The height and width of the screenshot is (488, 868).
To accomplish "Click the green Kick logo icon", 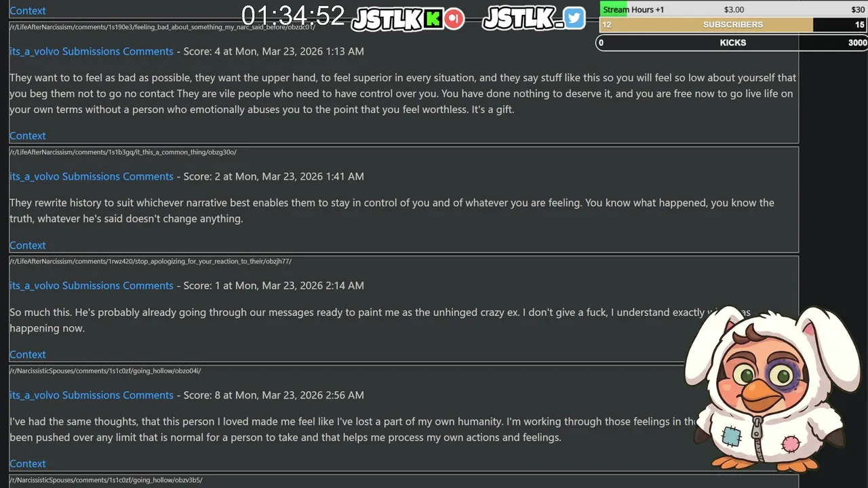I will [x=434, y=18].
